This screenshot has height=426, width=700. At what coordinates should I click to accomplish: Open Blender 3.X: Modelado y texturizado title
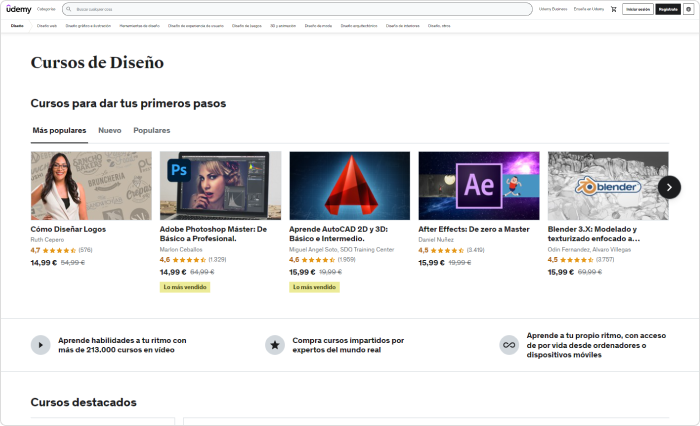pos(594,234)
